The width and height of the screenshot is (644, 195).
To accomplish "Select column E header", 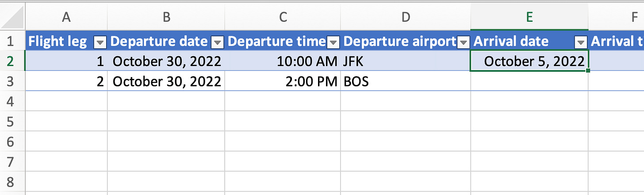I will click(x=529, y=17).
